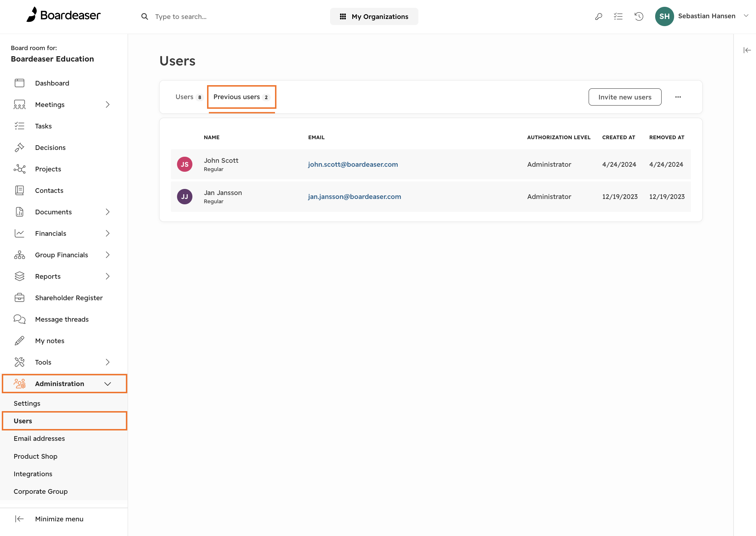Click the Boardeaser logo
756x536 pixels.
coord(64,15)
